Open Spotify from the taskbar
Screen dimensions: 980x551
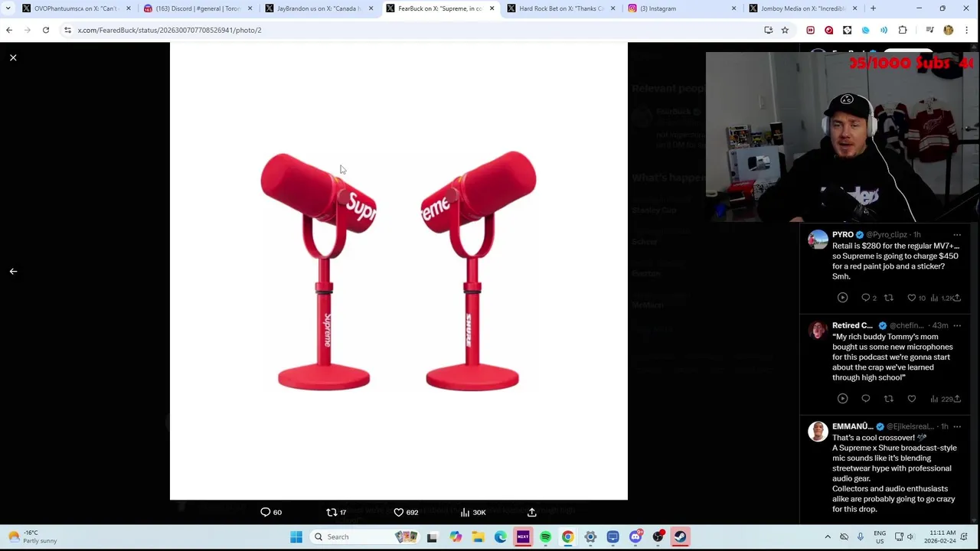point(545,536)
